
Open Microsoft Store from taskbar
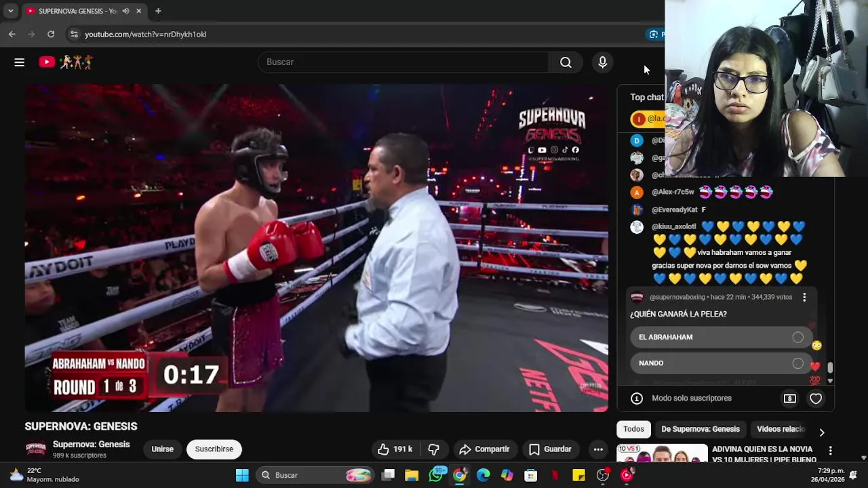531,475
